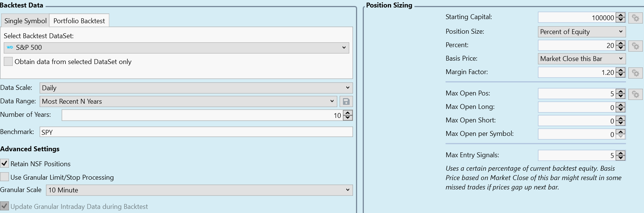Click the gear icon beside Margin Factor
This screenshot has height=213, width=644.
[x=635, y=73]
